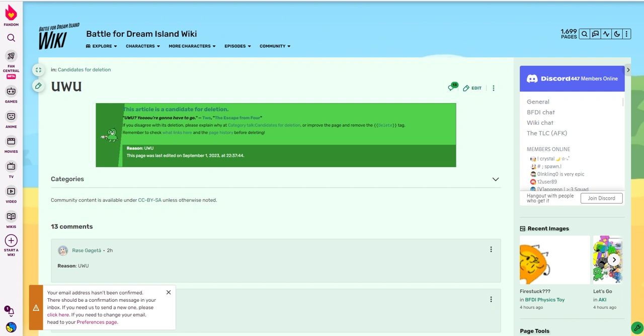Viewport: 644px width, 336px height.
Task: Select the General Discord channel
Action: [538, 102]
